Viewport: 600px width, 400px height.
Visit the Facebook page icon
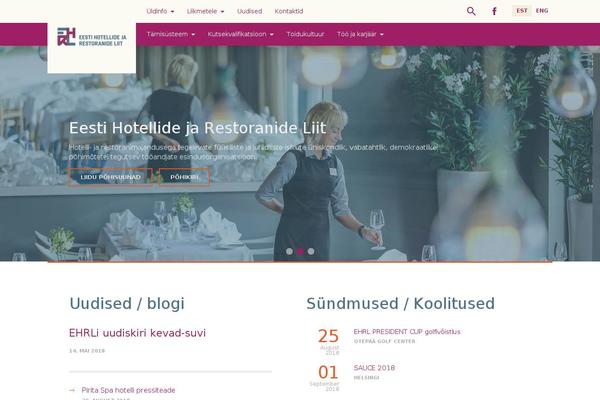[x=494, y=11]
